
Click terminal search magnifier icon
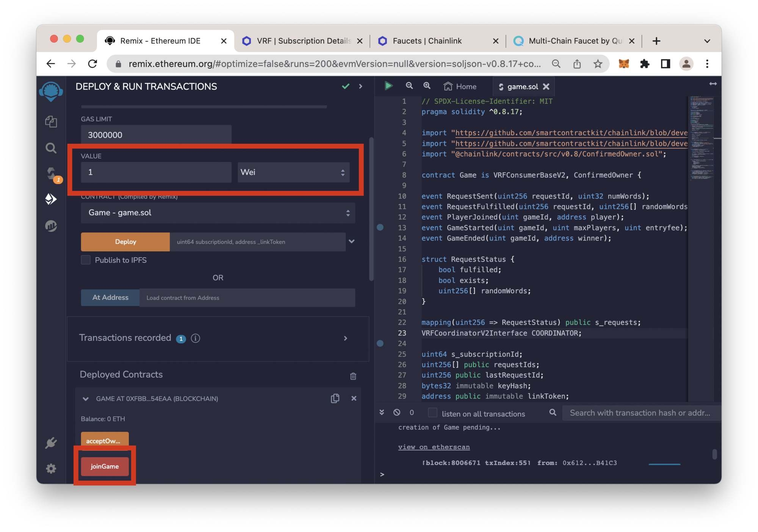point(553,412)
